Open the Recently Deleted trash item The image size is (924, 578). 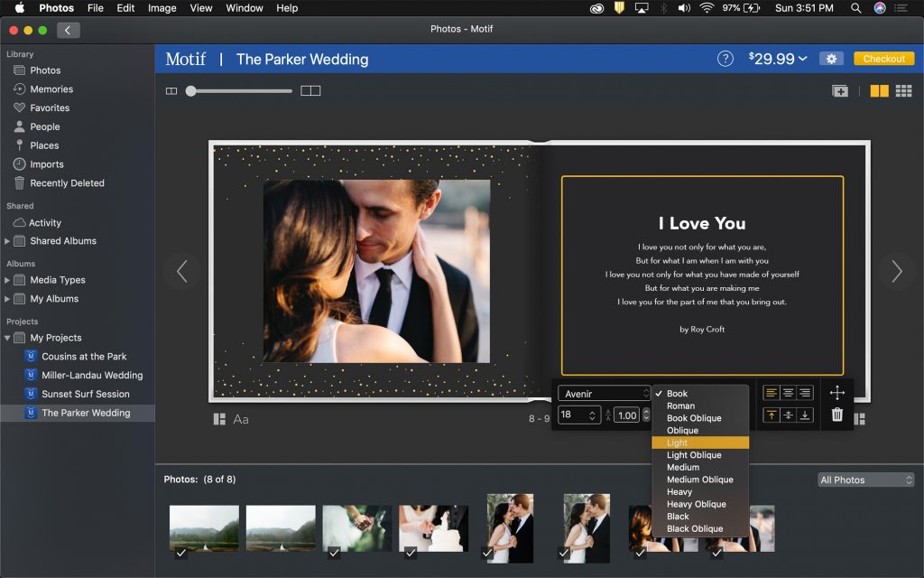[59, 183]
